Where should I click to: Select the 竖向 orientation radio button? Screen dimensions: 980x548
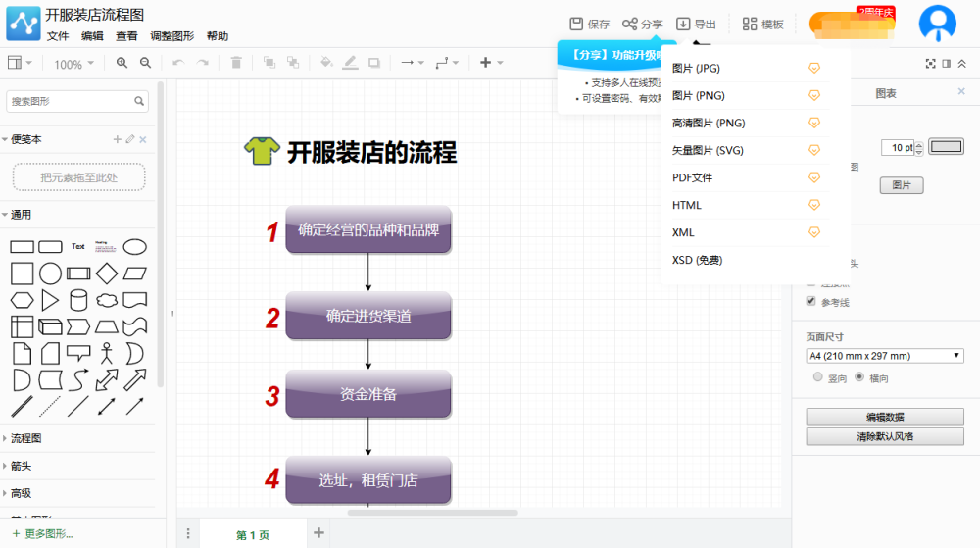point(817,376)
